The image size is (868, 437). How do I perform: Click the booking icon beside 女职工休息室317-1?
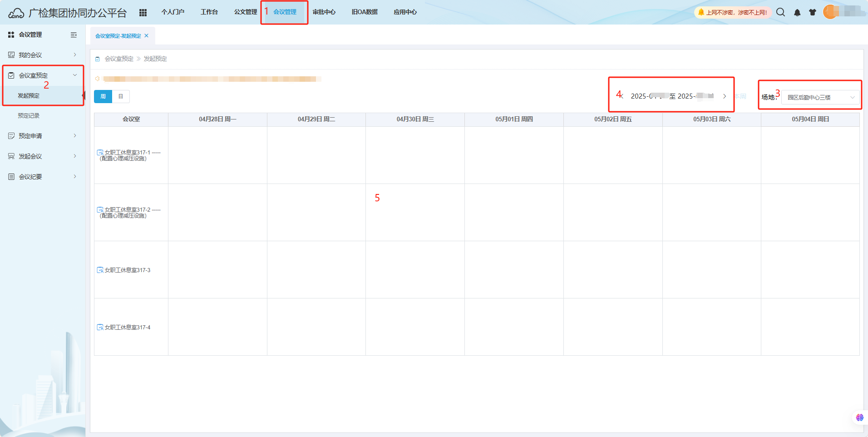point(100,153)
